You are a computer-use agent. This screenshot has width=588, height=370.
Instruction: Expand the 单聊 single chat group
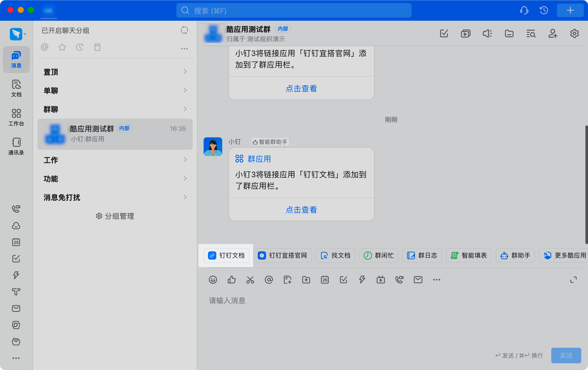(115, 90)
